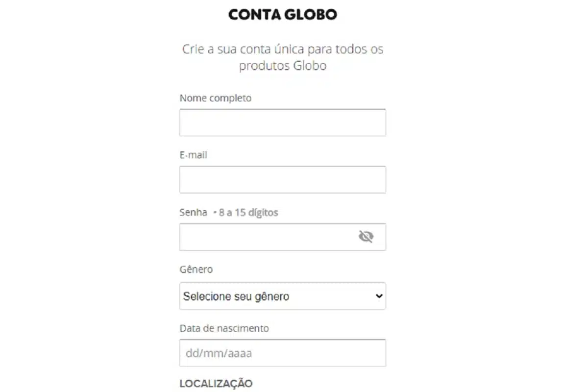588x392 pixels.
Task: Click the dd/mm/aaaa placeholder text
Action: (x=219, y=353)
